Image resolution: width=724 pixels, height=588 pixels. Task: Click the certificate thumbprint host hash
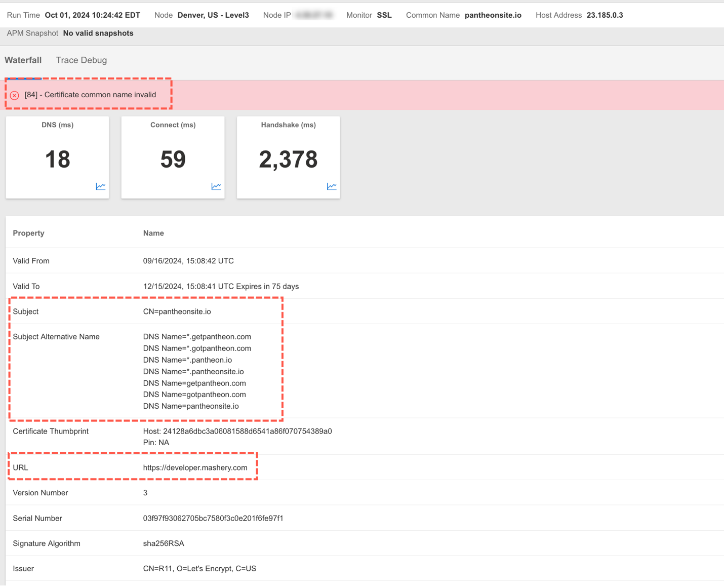(x=237, y=432)
